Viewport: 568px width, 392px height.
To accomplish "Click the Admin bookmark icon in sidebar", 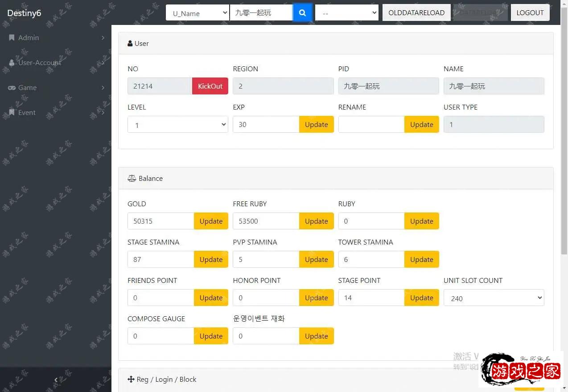I will coord(12,38).
